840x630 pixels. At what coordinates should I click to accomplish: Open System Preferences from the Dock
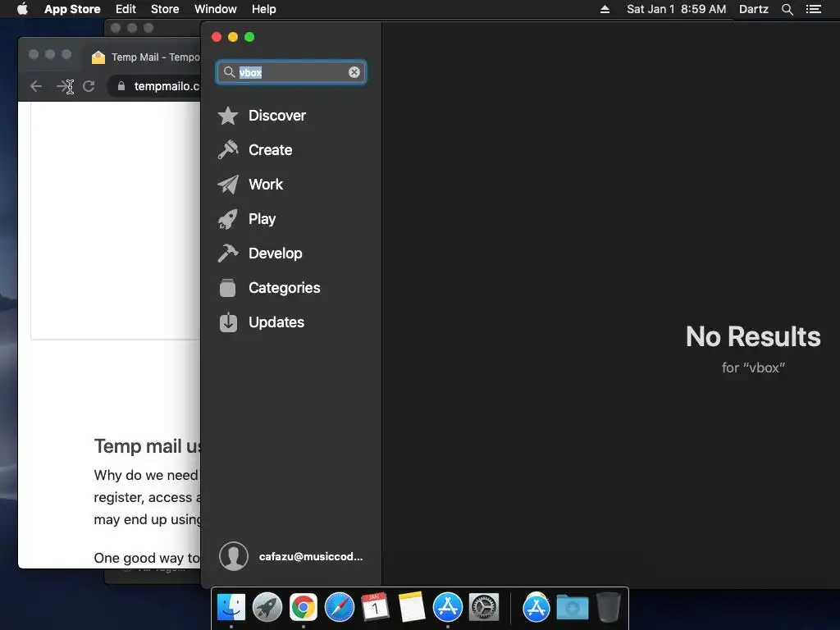(484, 608)
